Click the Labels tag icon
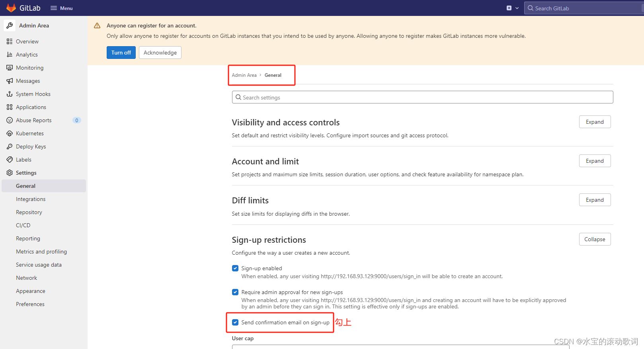 [10, 160]
